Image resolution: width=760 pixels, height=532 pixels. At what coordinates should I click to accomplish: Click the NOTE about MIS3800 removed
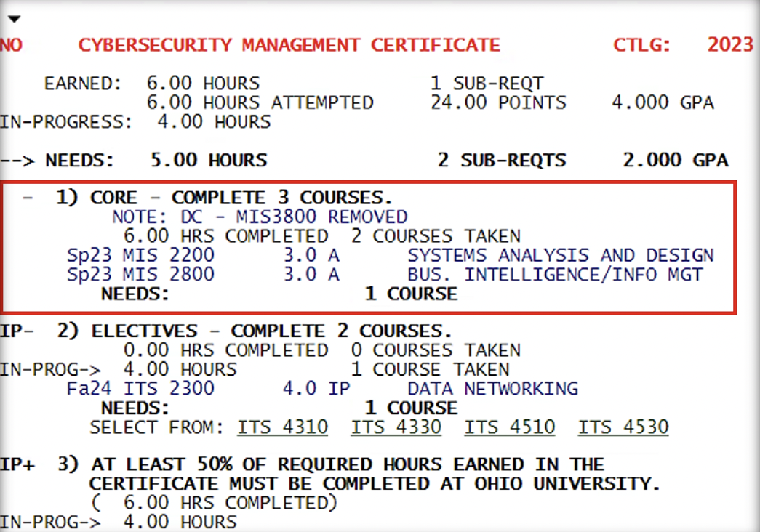[260, 217]
